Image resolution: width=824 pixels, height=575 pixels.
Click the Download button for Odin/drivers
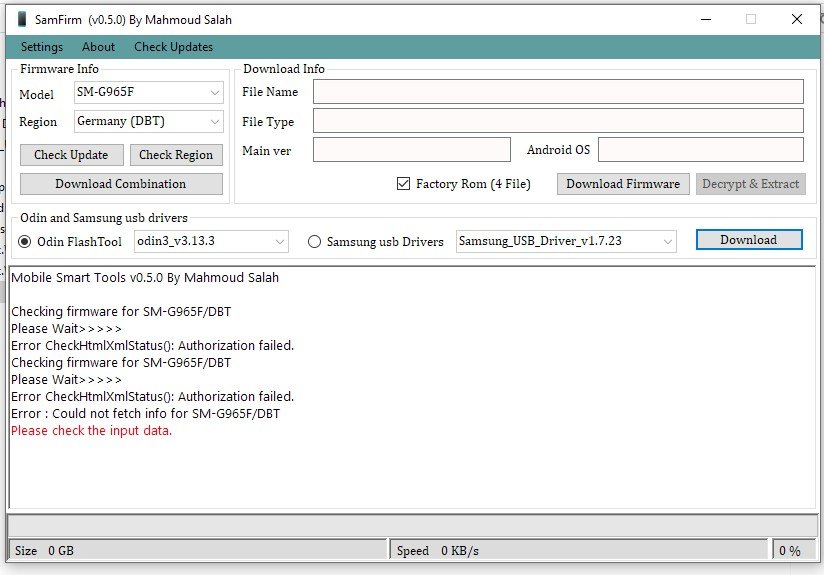tap(749, 240)
